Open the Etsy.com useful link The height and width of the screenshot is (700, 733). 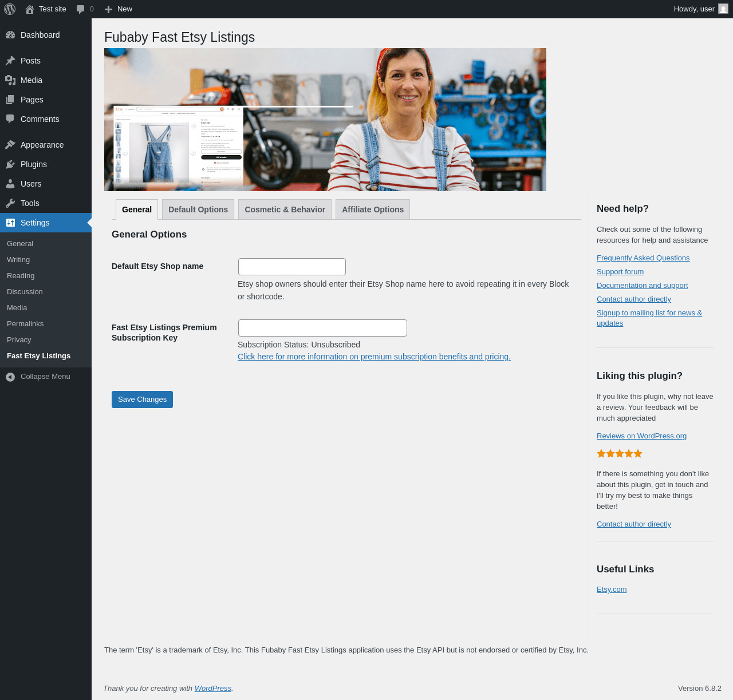pyautogui.click(x=612, y=590)
